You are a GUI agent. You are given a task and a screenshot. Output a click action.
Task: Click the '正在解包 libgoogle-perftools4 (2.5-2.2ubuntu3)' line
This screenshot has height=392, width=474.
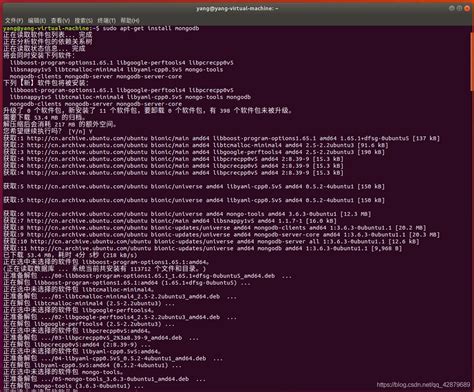89,324
